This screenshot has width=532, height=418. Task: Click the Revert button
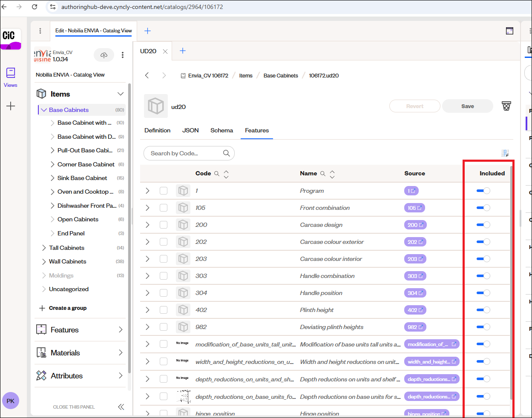pos(415,106)
